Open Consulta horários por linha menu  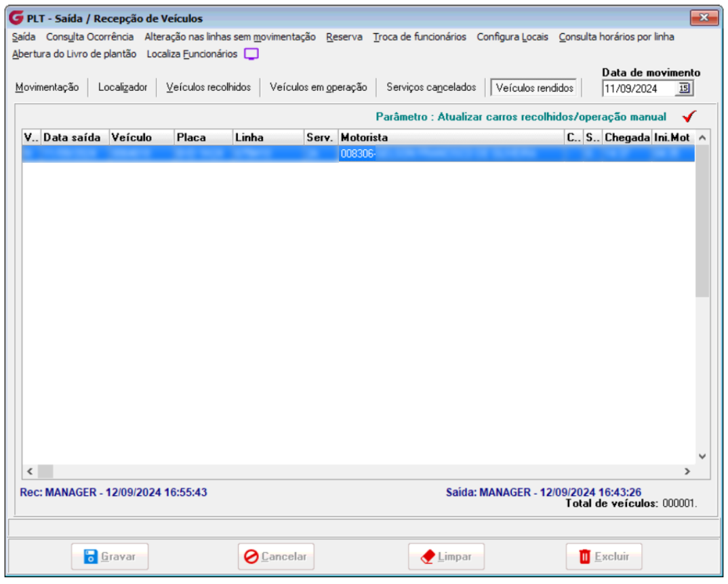pyautogui.click(x=616, y=37)
